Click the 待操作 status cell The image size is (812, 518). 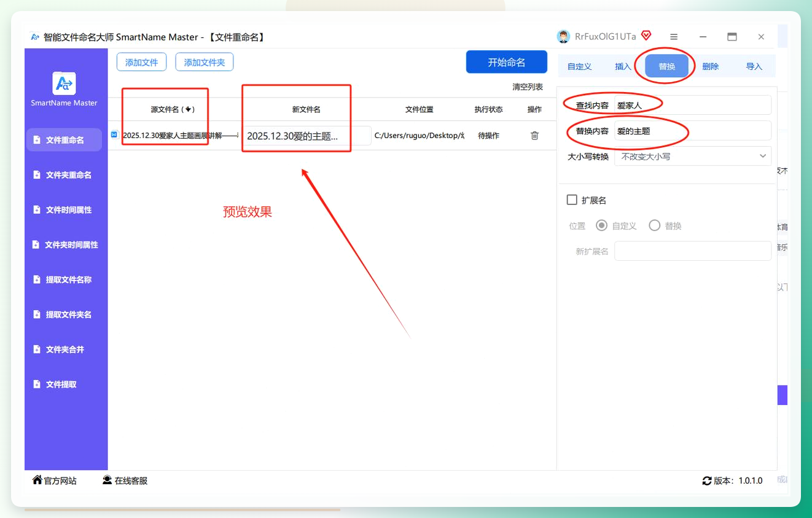pyautogui.click(x=488, y=136)
